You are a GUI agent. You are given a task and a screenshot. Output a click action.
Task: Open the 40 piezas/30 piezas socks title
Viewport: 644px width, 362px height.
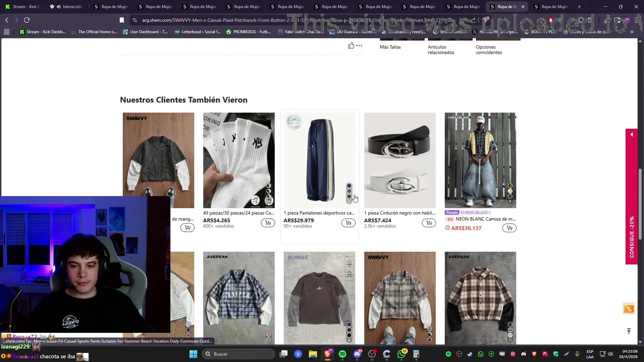pyautogui.click(x=238, y=213)
